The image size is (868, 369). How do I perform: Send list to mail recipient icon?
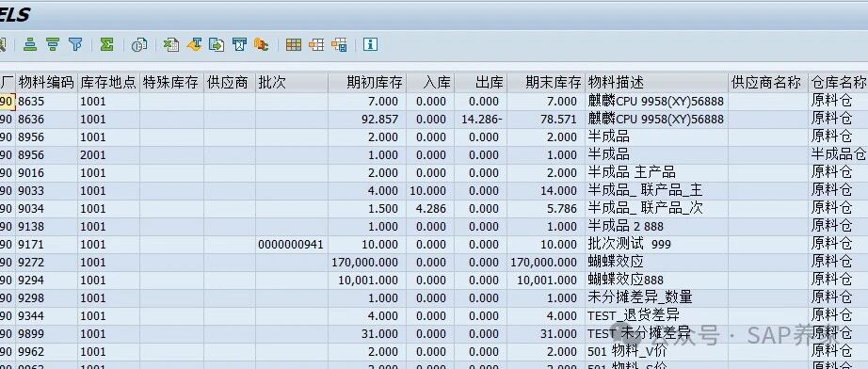(239, 45)
